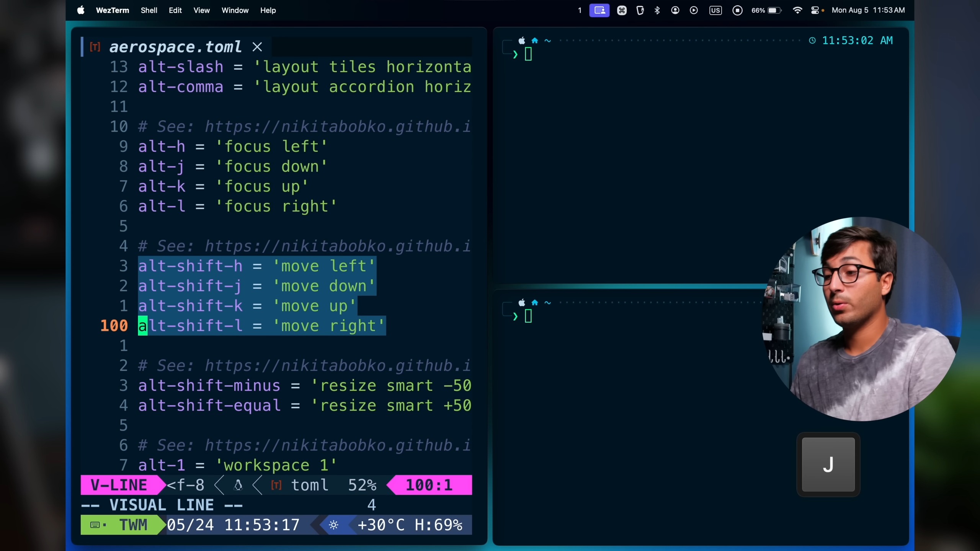Click the V-LINE mode indicator in statusline
The image size is (980, 551).
point(119,485)
